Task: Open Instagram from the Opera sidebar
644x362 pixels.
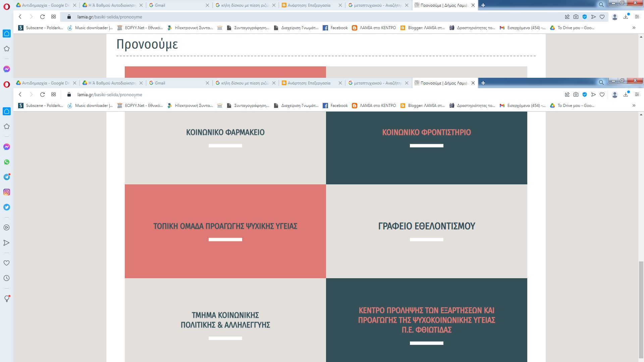Action: [6, 192]
